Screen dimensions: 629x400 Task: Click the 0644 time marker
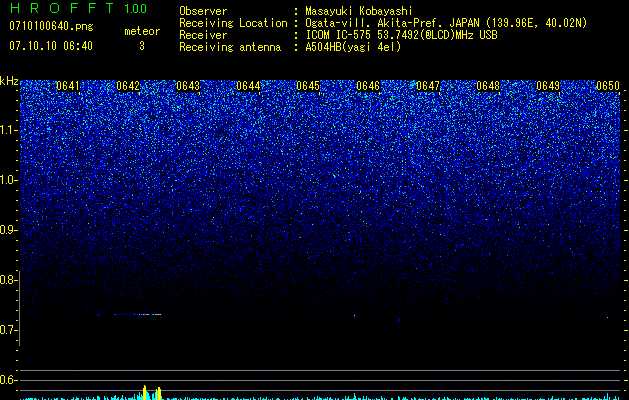point(248,86)
